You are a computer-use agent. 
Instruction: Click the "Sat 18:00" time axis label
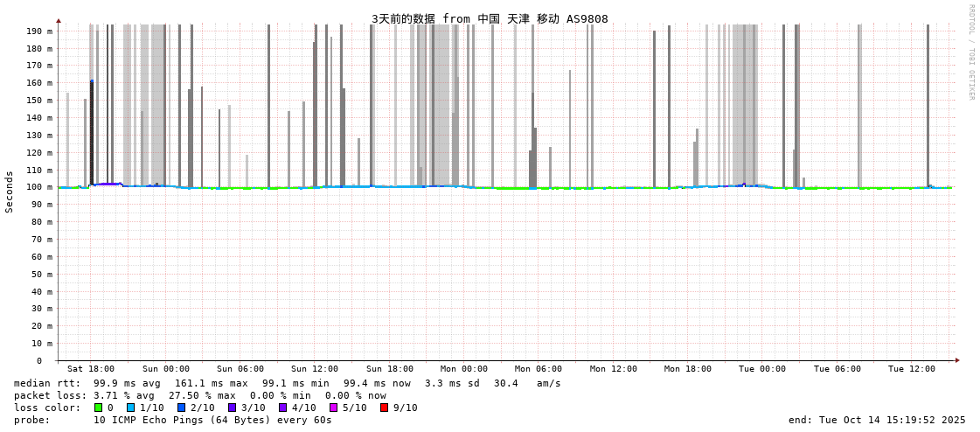click(91, 369)
